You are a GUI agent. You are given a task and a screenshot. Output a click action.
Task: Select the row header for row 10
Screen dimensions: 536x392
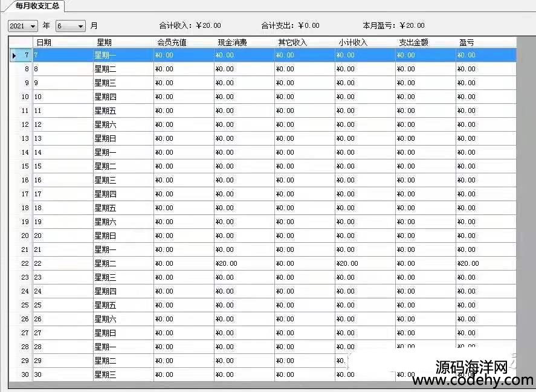tap(21, 97)
